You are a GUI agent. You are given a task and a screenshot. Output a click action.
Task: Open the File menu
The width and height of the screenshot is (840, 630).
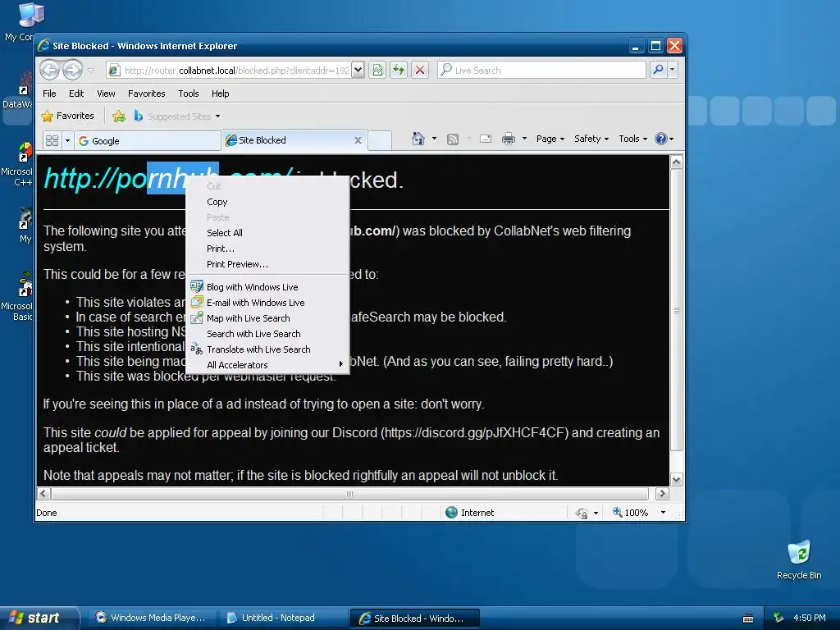(49, 94)
